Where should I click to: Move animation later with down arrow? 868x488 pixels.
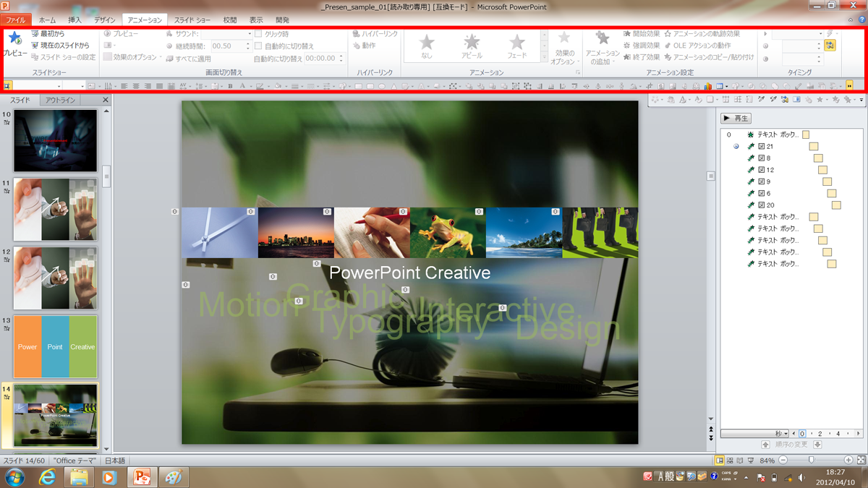point(818,445)
